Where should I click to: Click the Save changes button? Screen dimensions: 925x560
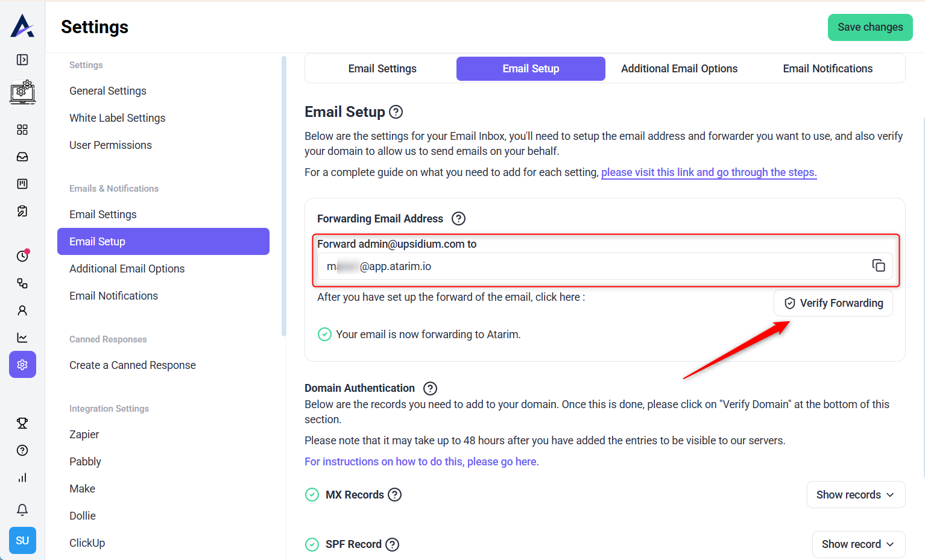pyautogui.click(x=870, y=27)
